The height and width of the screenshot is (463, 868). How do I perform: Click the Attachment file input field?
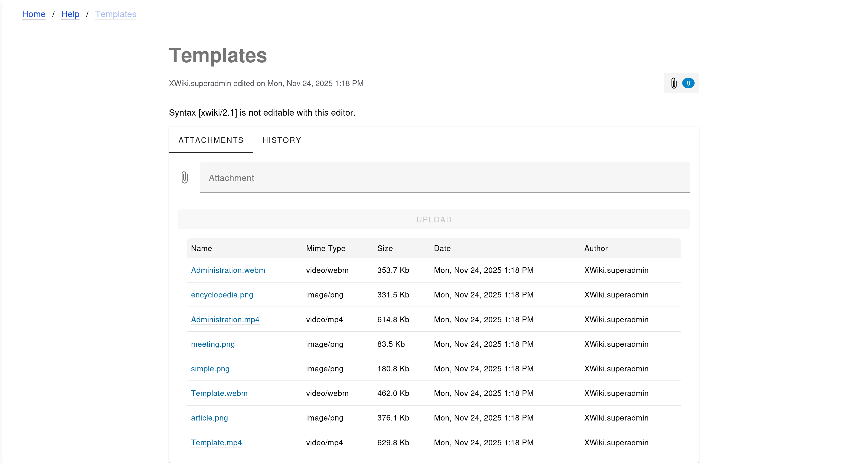pos(444,177)
